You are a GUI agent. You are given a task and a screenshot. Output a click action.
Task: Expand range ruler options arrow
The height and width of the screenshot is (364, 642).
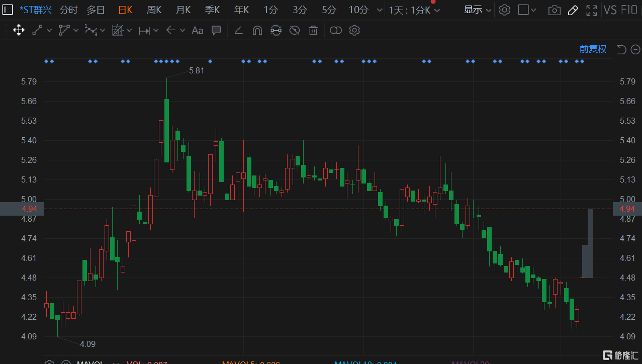pyautogui.click(x=156, y=30)
